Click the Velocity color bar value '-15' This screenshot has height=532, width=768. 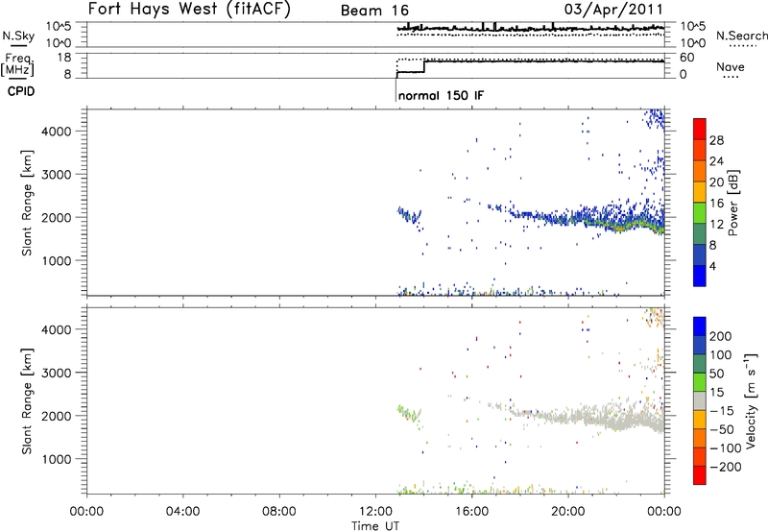(x=722, y=410)
